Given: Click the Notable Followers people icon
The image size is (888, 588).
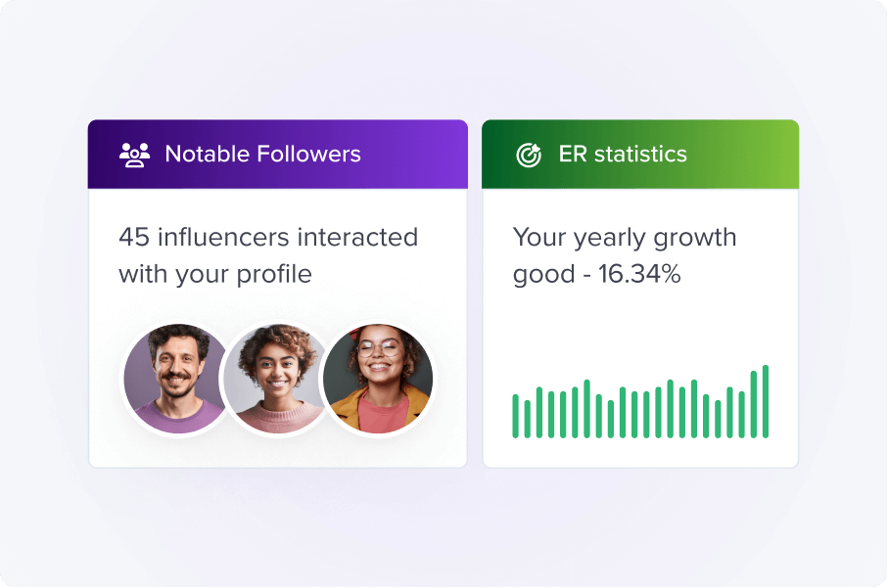Looking at the screenshot, I should 134,155.
